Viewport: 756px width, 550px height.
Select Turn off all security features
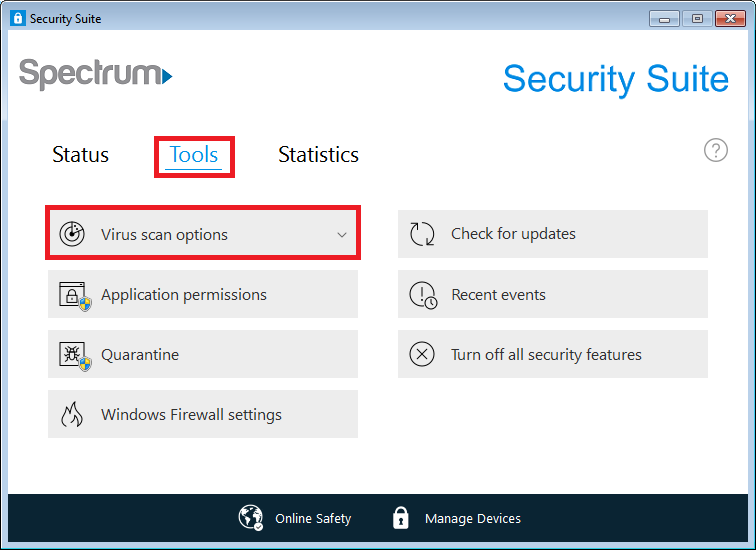pos(553,354)
